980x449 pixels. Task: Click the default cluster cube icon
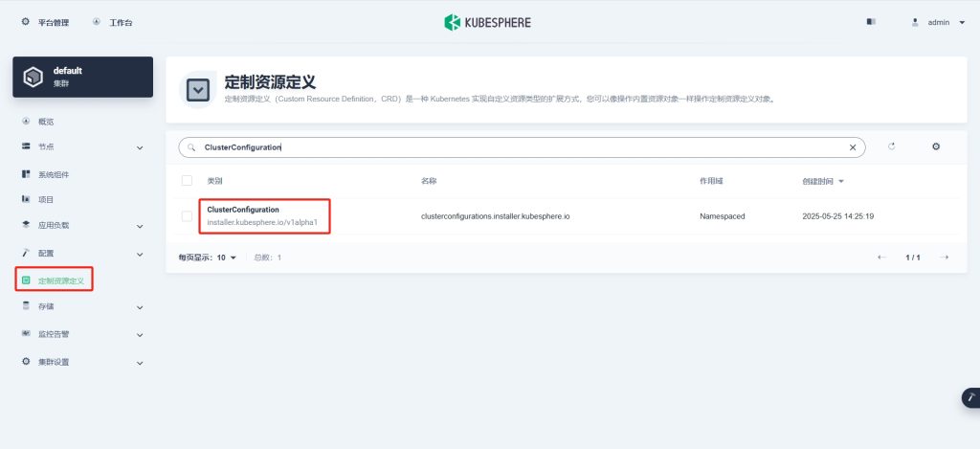(x=33, y=77)
